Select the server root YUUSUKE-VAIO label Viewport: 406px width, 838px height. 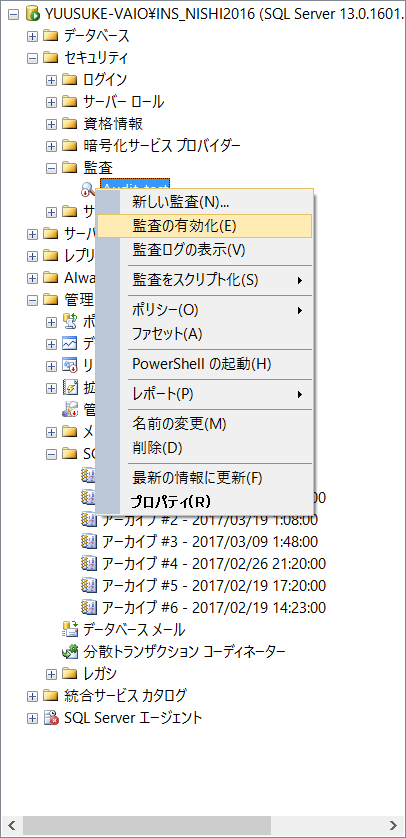(x=224, y=14)
